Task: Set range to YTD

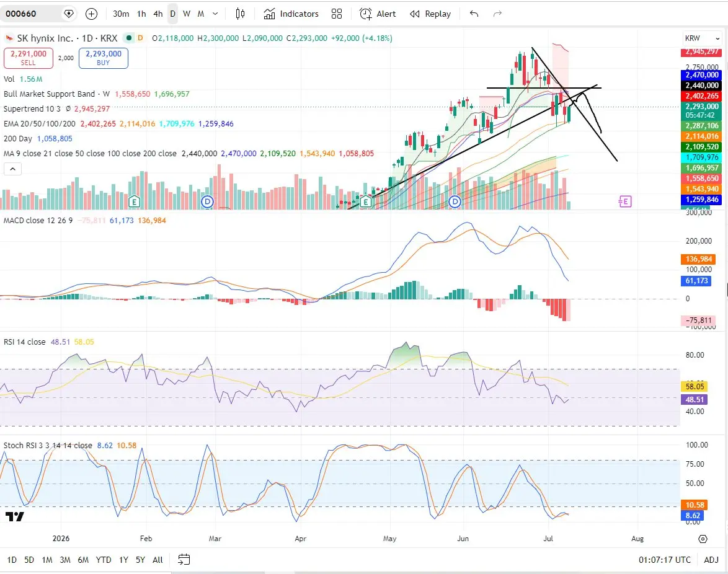Action: tap(104, 560)
